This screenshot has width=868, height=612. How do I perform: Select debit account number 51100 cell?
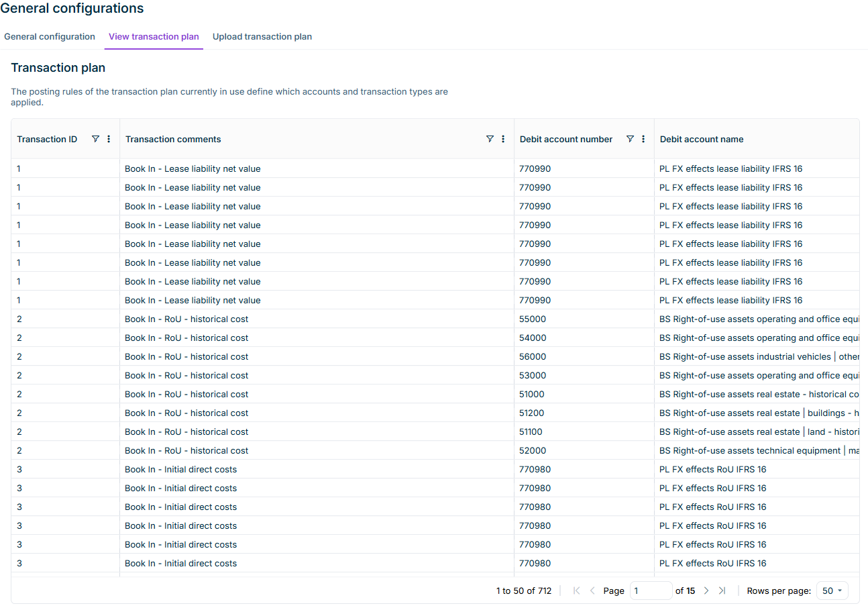pos(584,431)
